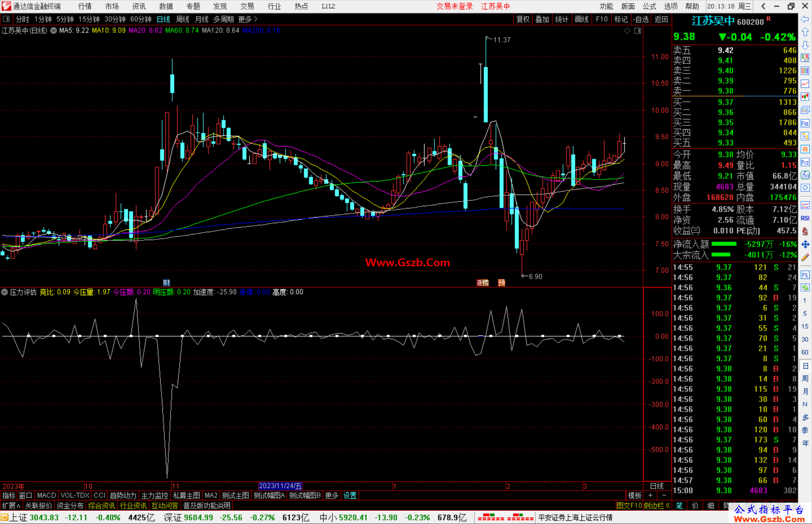
Task: Switch to the 1分钟 period
Action: pos(43,19)
